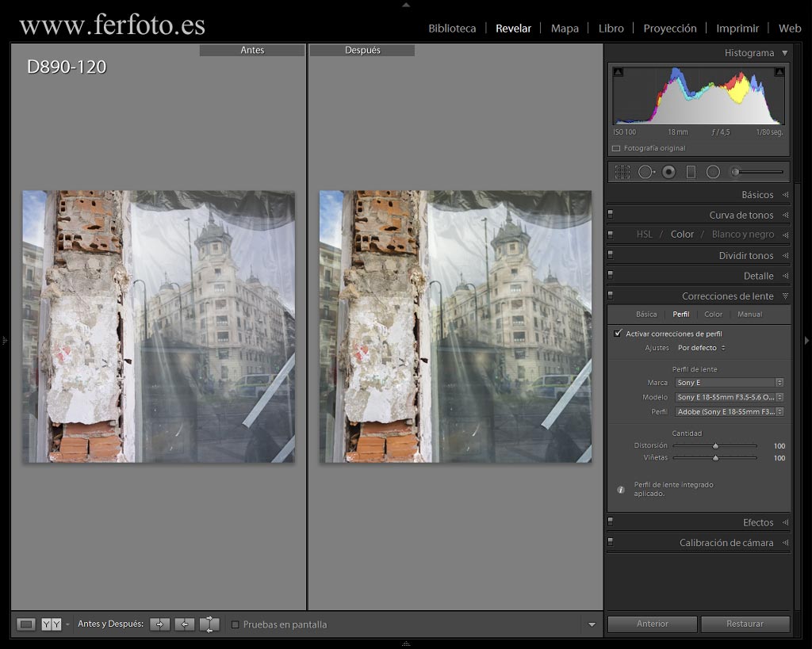Image resolution: width=812 pixels, height=649 pixels.
Task: Enable Pruebas en pantalla checkbox
Action: pyautogui.click(x=235, y=624)
